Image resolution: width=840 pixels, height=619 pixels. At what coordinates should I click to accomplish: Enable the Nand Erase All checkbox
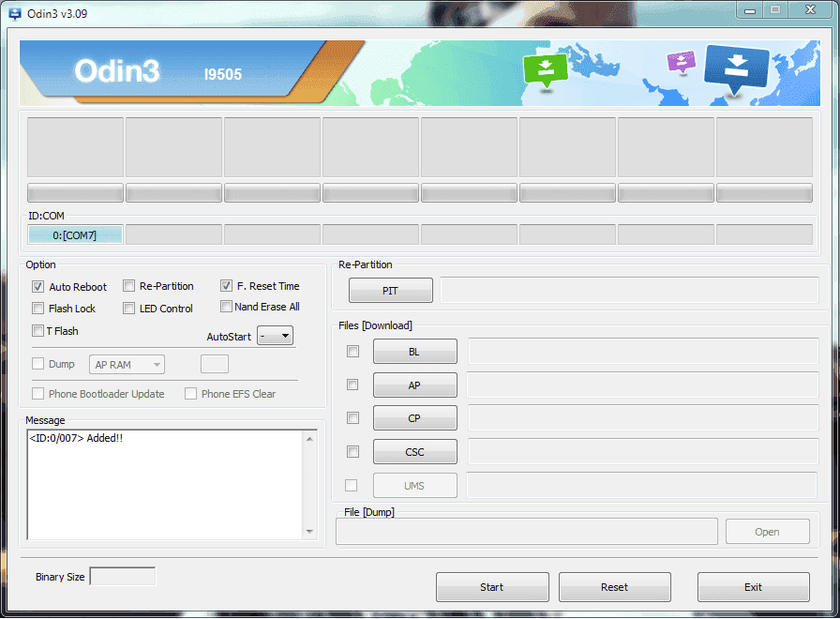[x=226, y=306]
